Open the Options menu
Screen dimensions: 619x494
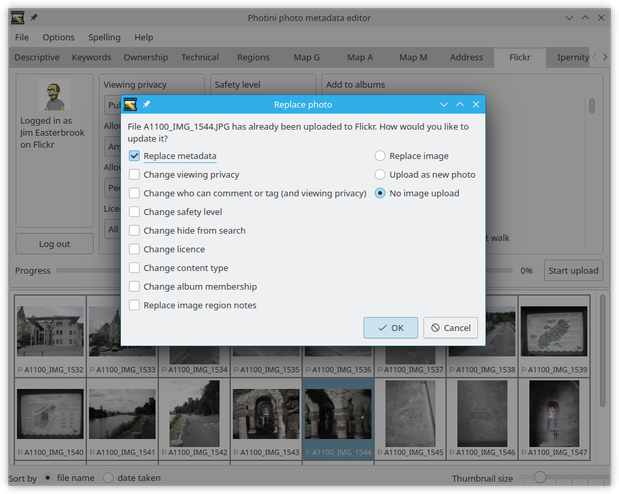coord(58,37)
